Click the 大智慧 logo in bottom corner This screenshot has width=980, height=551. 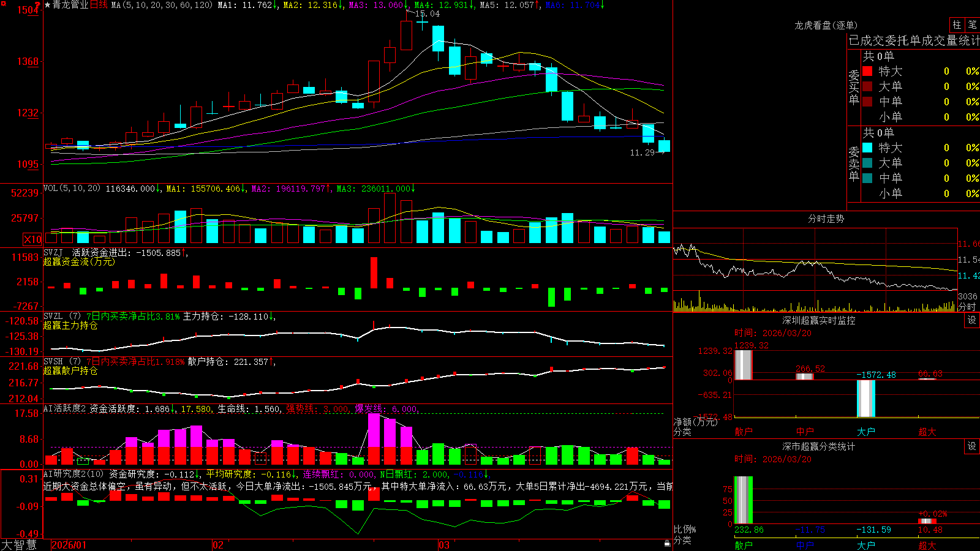(x=19, y=545)
